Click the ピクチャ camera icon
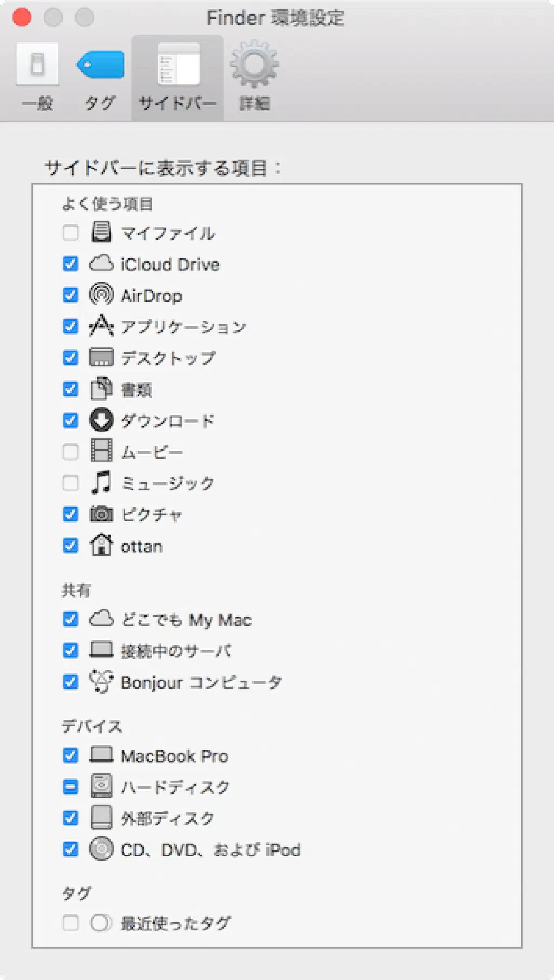The image size is (554, 980). pyautogui.click(x=101, y=514)
